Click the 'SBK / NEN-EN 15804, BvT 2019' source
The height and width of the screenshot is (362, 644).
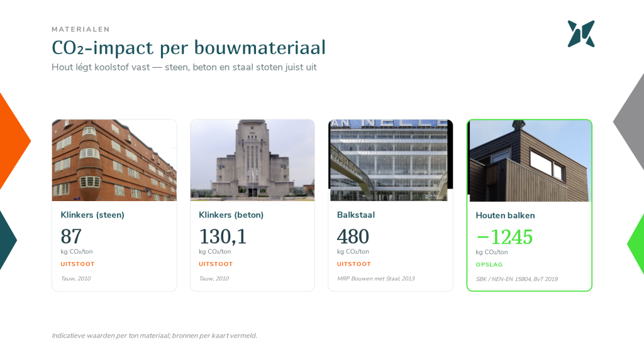pyautogui.click(x=517, y=278)
